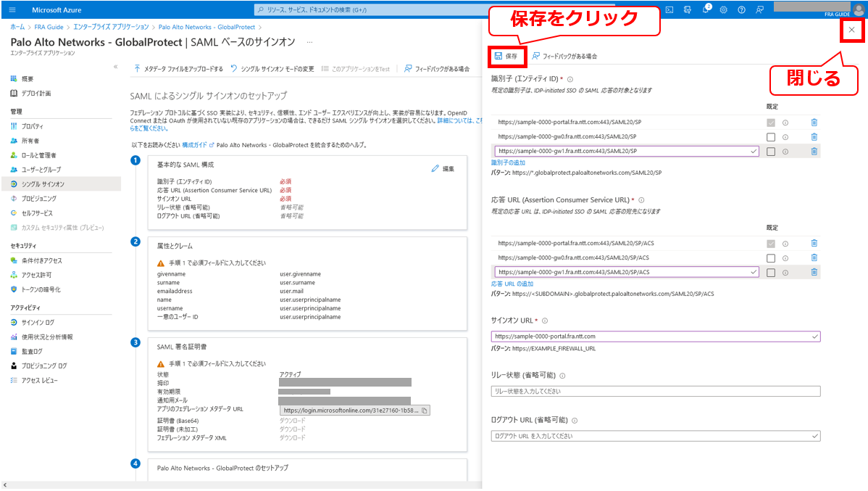The image size is (868, 491).
Task: Delete the gw0 SAML20/SP identifier row
Action: [814, 136]
